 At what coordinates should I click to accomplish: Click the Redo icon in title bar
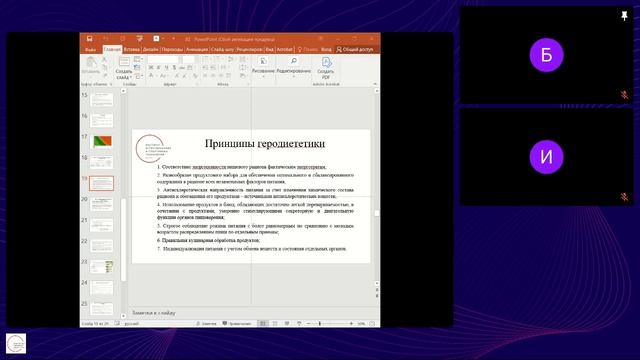(x=122, y=38)
